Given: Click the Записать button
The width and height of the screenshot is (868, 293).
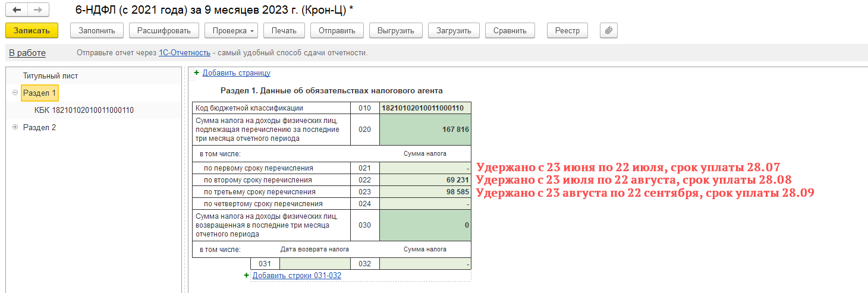Looking at the screenshot, I should pyautogui.click(x=32, y=30).
